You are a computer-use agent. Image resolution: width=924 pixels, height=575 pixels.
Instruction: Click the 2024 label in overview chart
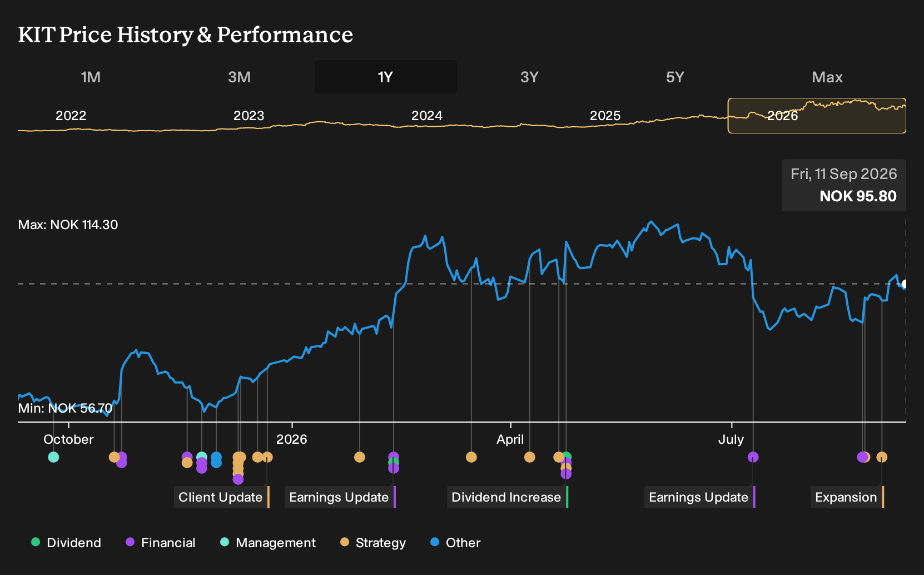point(427,116)
